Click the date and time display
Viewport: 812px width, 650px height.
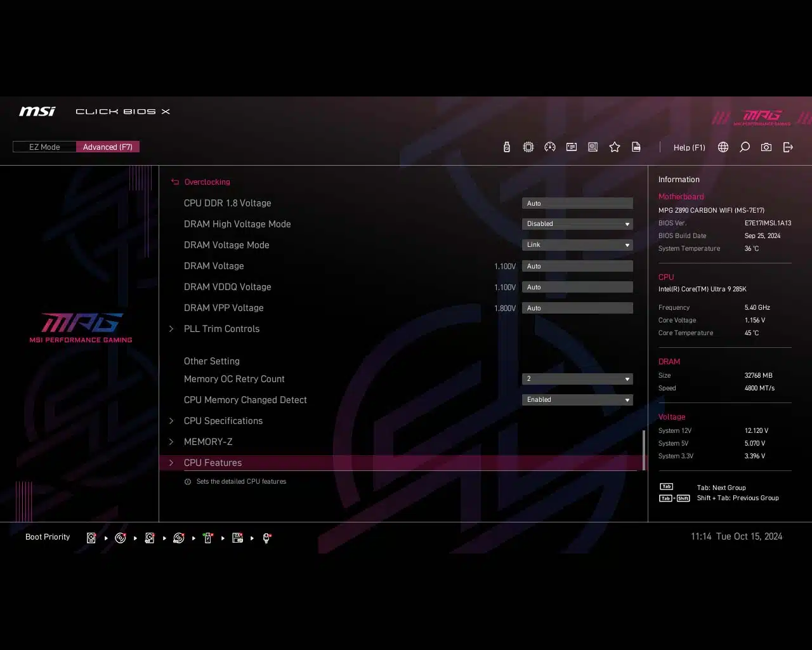point(737,536)
